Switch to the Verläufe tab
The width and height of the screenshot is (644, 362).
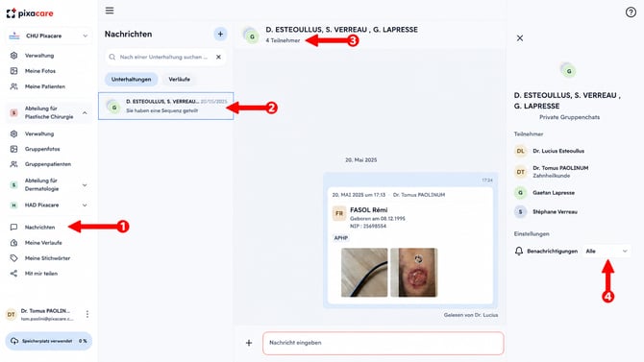coord(179,79)
